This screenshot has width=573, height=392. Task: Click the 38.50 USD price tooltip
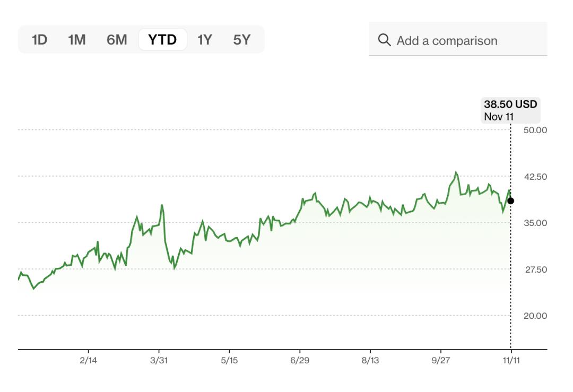click(510, 110)
